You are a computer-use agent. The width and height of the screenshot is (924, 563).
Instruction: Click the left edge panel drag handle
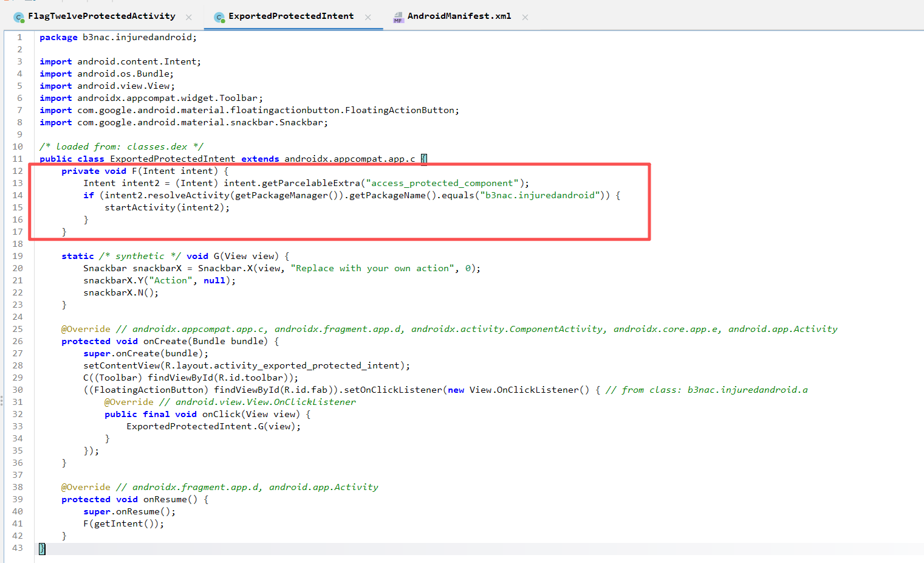pos(2,401)
